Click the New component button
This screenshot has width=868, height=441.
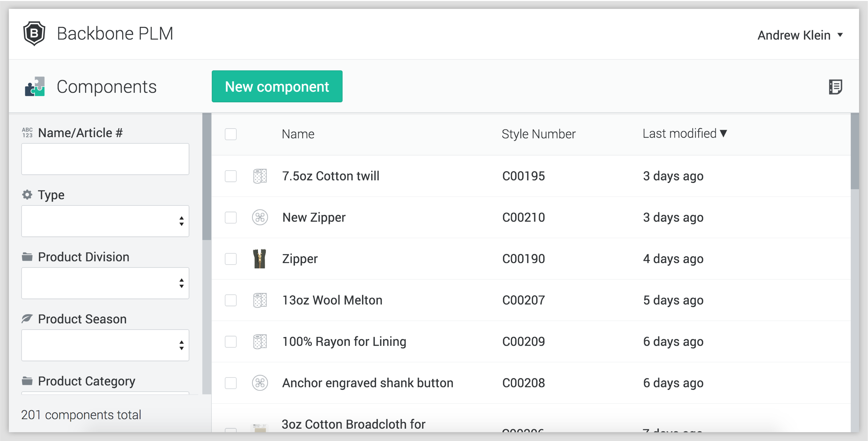[277, 87]
